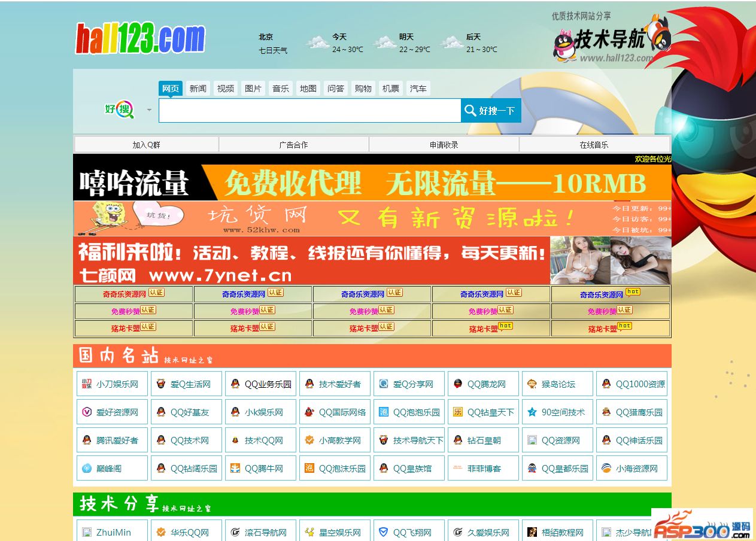
Task: Open the QQ技术网 link
Action: [190, 440]
